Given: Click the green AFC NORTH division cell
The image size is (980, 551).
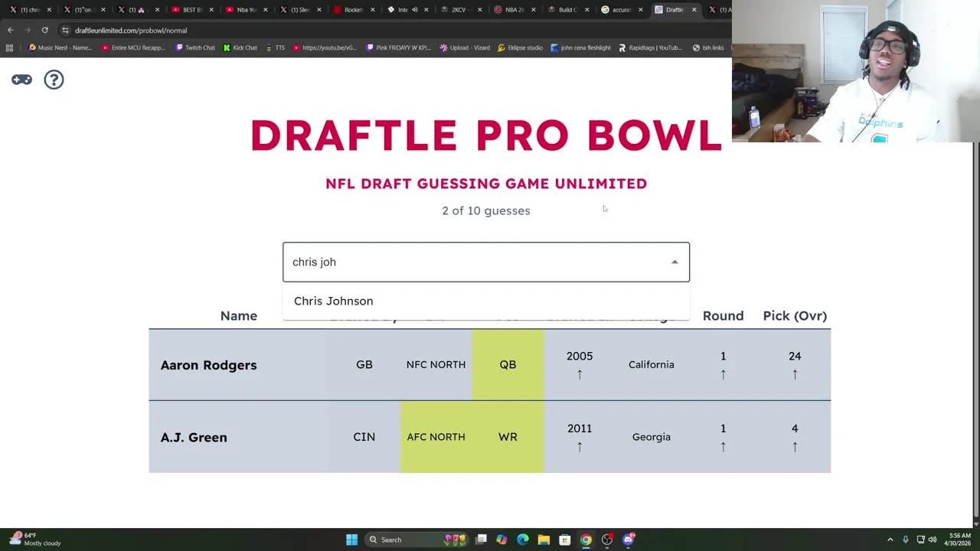Looking at the screenshot, I should pyautogui.click(x=436, y=437).
